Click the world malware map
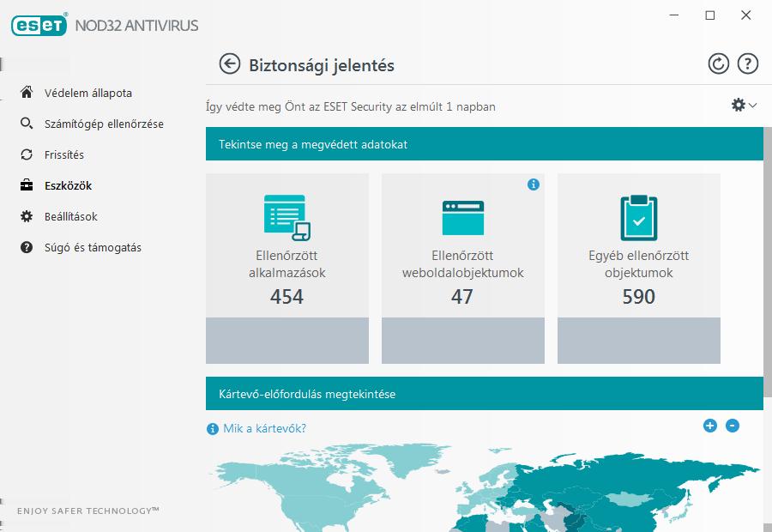This screenshot has height=532, width=772. coord(485,487)
